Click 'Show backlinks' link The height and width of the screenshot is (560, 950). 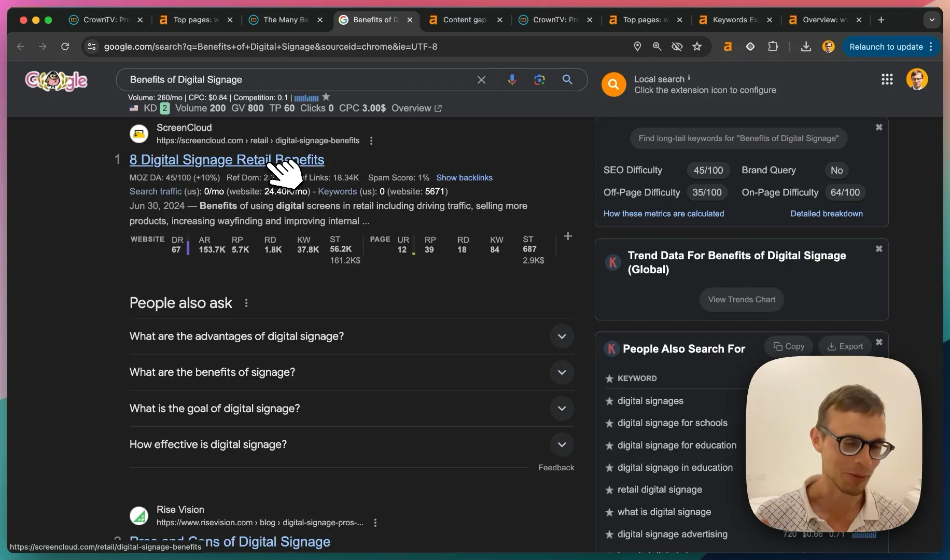pos(464,177)
